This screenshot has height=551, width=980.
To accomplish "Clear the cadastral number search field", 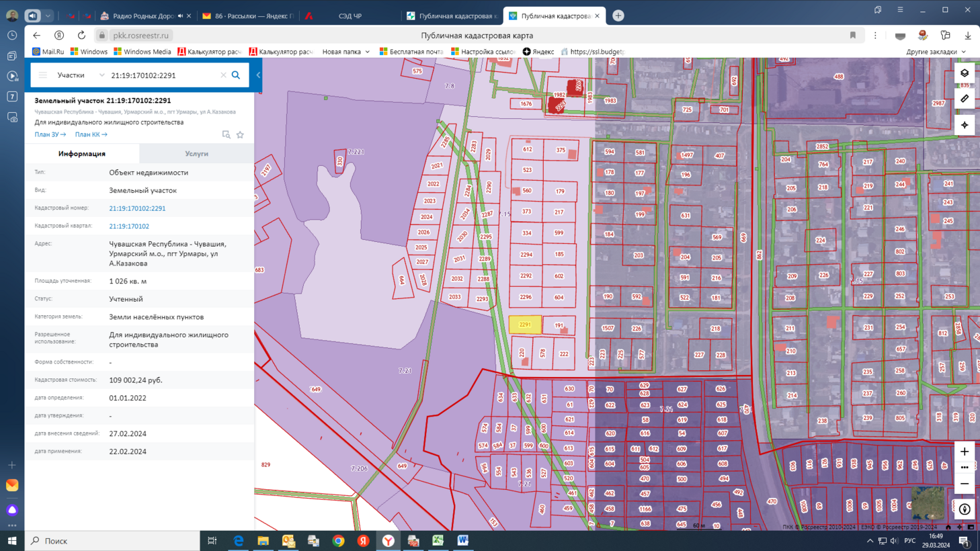I will [223, 75].
